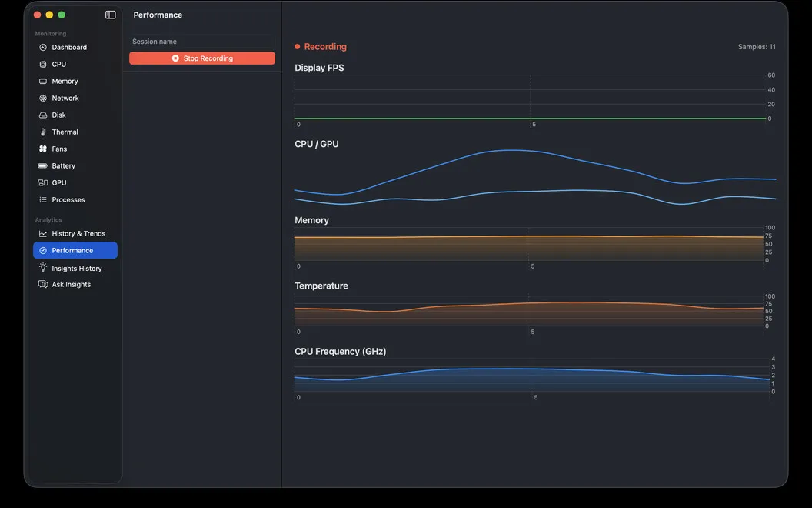
Task: Click the CPU chip icon
Action: [x=43, y=65]
